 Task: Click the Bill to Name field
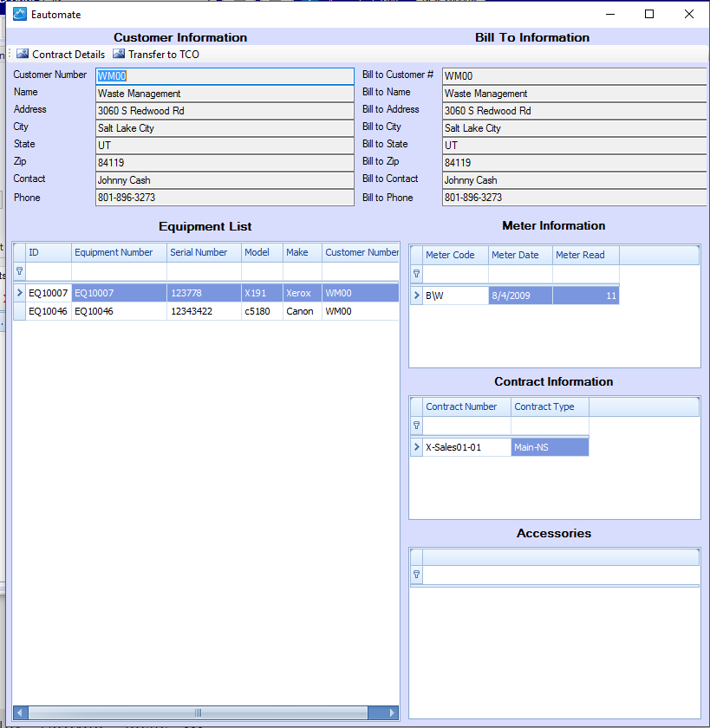tap(575, 94)
